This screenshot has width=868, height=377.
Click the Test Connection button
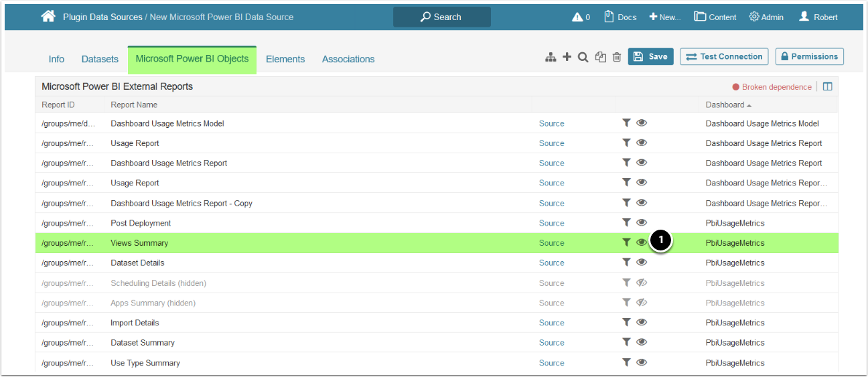point(724,57)
